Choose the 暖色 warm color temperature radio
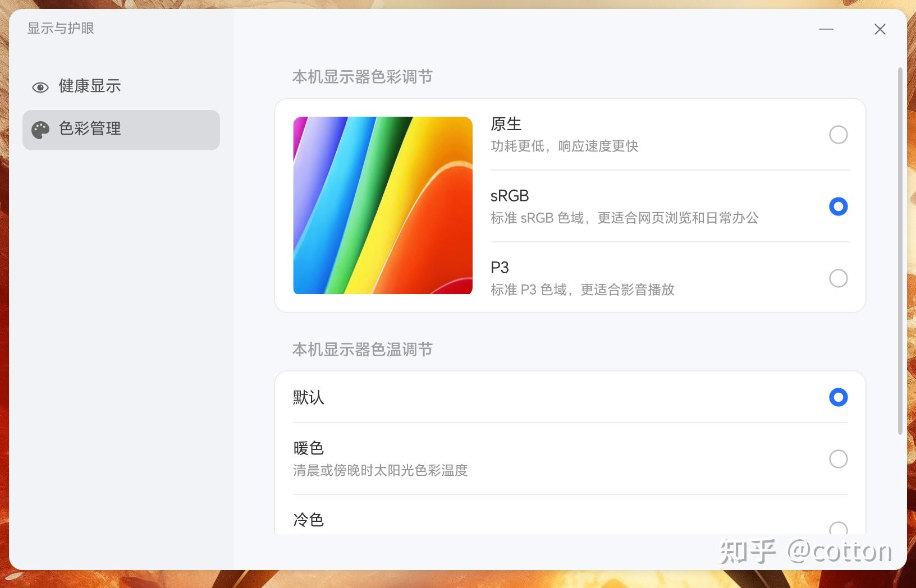The image size is (916, 588). [x=839, y=459]
